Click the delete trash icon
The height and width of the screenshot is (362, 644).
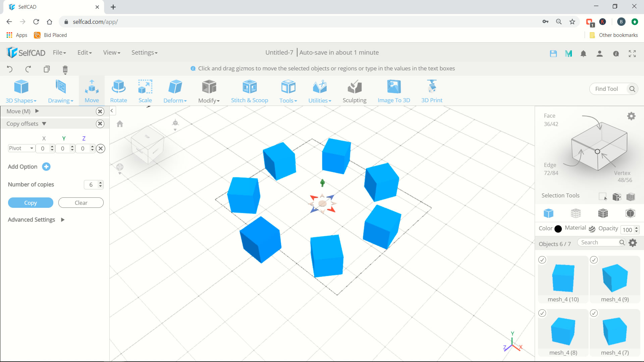click(65, 69)
